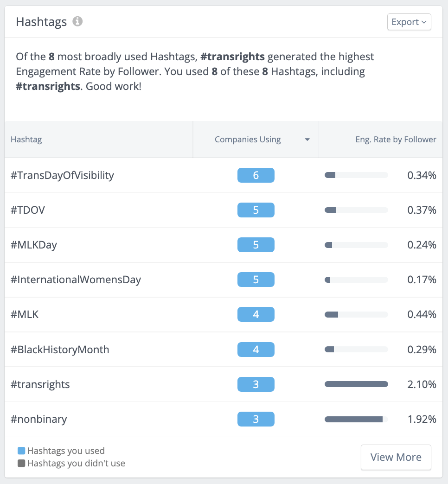The width and height of the screenshot is (448, 484).
Task: Click the Eng. Rate by Follower header
Action: 396,139
